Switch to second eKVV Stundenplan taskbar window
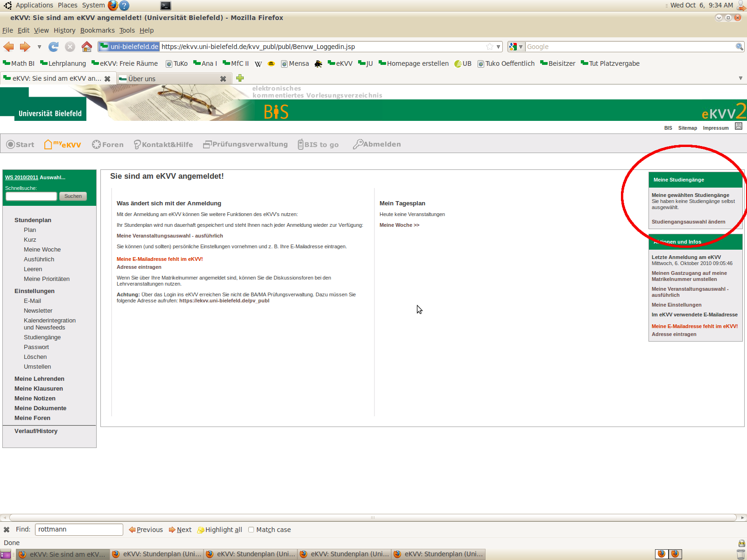 [251, 554]
